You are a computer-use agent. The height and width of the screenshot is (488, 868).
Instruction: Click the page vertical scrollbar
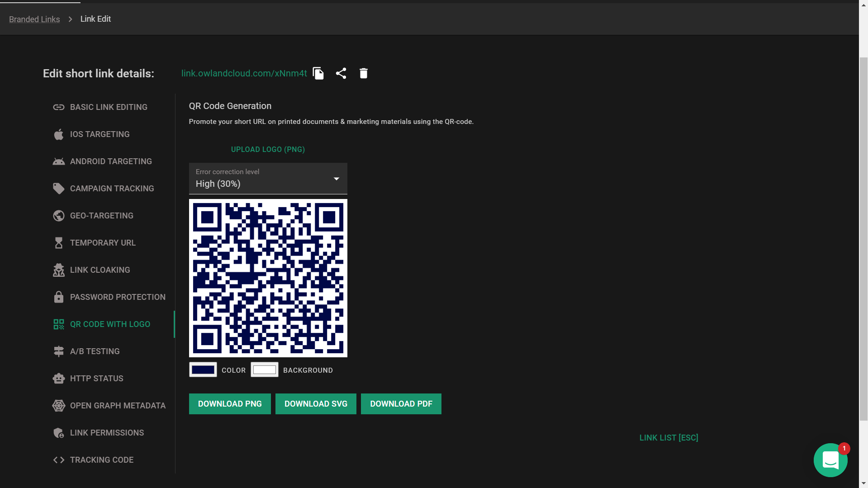863,240
